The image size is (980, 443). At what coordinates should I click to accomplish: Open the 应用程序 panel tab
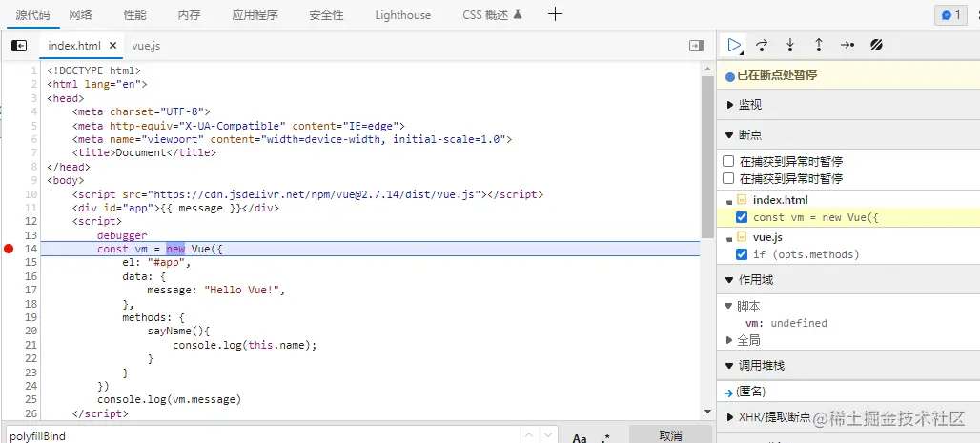[255, 15]
